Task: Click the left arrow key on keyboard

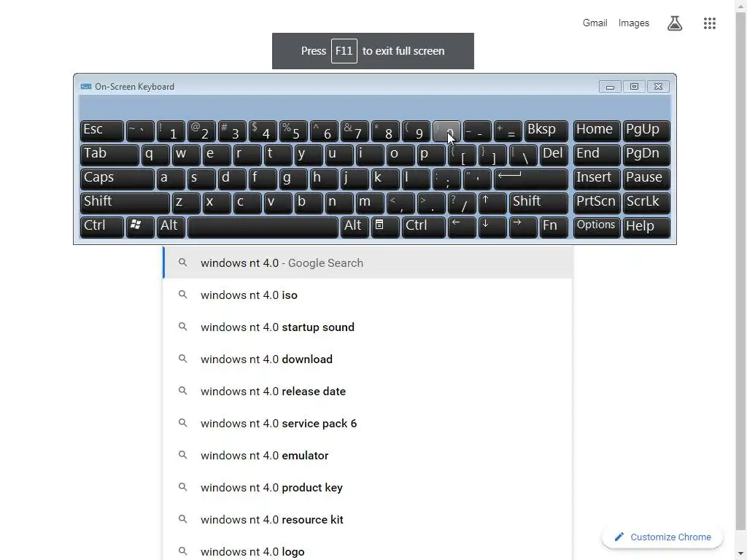Action: [x=462, y=227]
